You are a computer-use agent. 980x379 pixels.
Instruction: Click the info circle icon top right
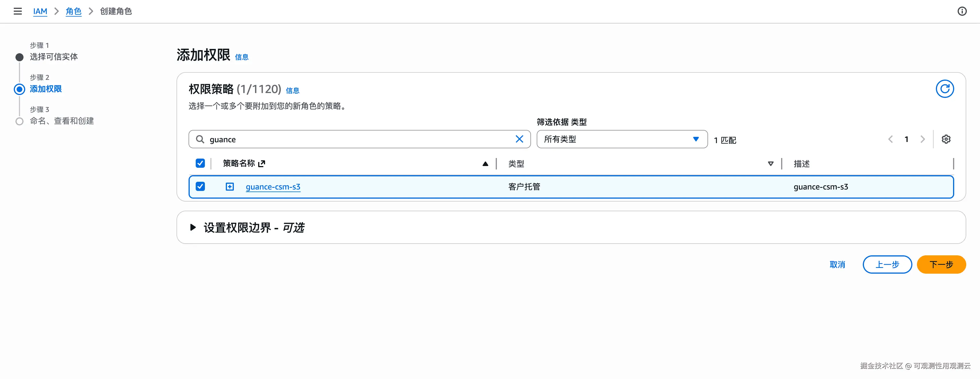(962, 11)
